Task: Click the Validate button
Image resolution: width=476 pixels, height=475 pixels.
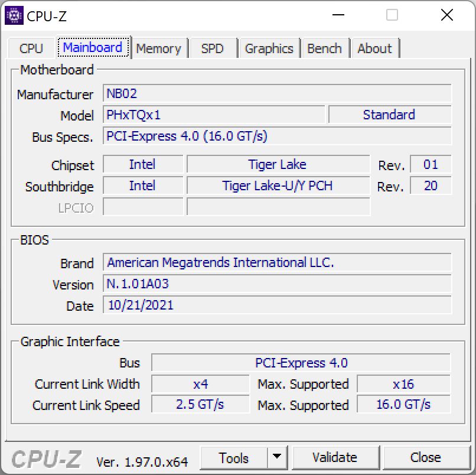Action: pos(335,458)
